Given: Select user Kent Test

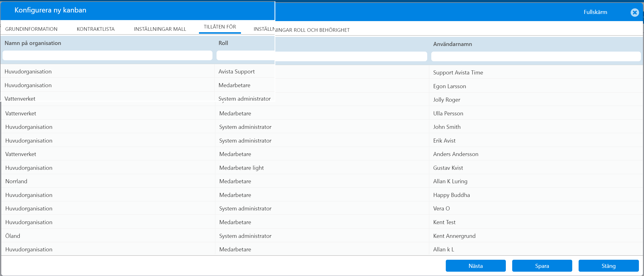Looking at the screenshot, I should click(x=444, y=222).
